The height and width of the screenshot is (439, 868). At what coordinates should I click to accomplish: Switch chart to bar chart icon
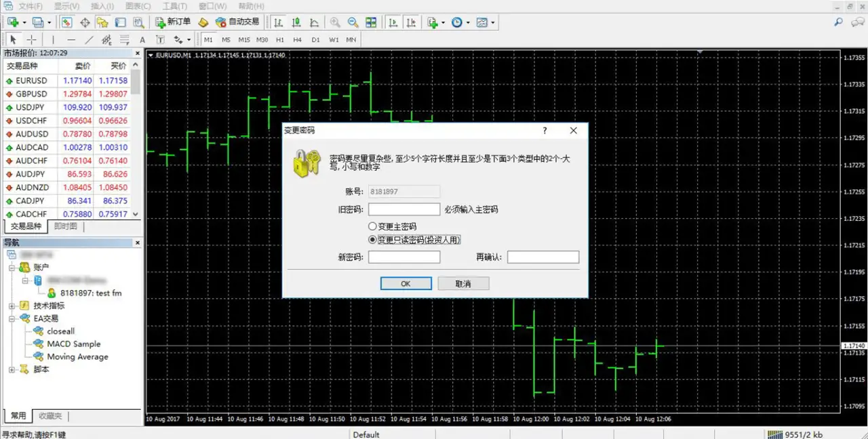tap(278, 22)
